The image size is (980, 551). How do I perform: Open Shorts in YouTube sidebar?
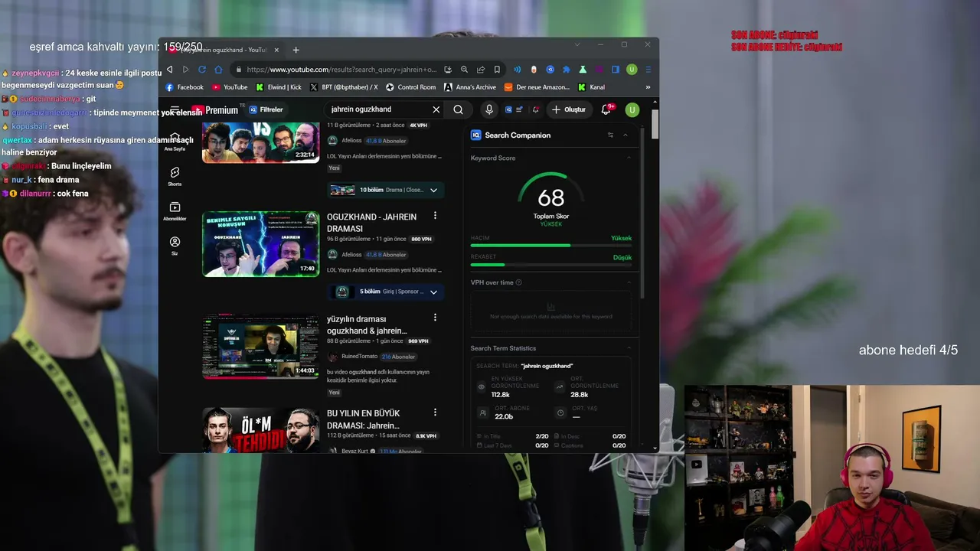pos(175,177)
